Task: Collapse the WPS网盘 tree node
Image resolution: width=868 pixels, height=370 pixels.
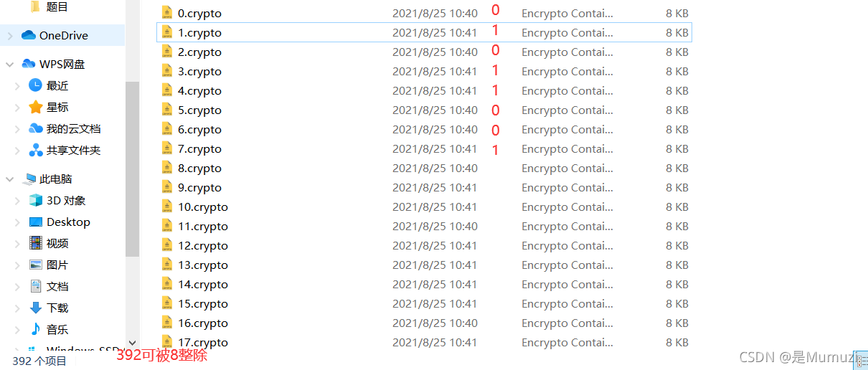Action: point(9,64)
